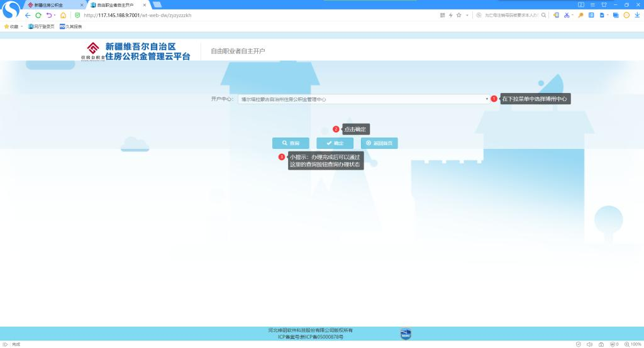The height and width of the screenshot is (348, 644).
Task: Go back with the back arrow
Action: 28,15
